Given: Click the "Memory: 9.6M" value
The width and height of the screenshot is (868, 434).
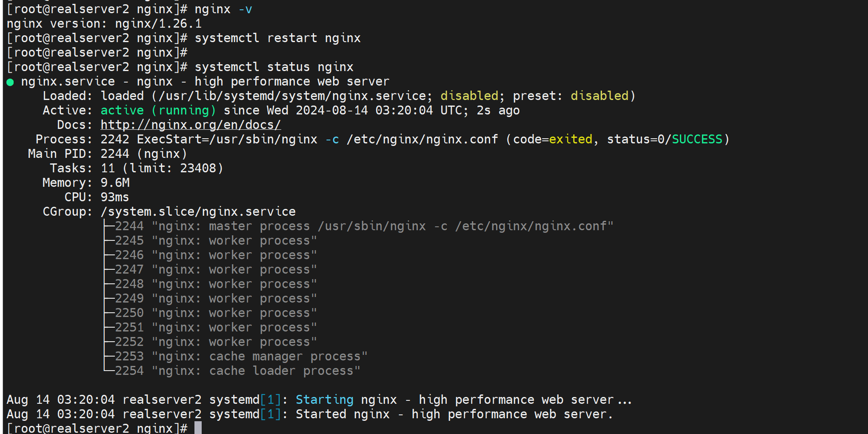Looking at the screenshot, I should (x=115, y=183).
